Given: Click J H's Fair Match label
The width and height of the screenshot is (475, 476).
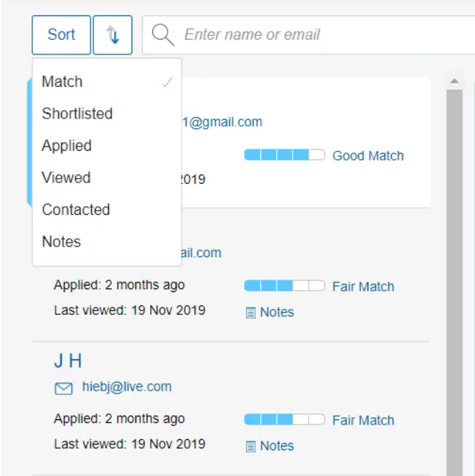Looking at the screenshot, I should 363,420.
